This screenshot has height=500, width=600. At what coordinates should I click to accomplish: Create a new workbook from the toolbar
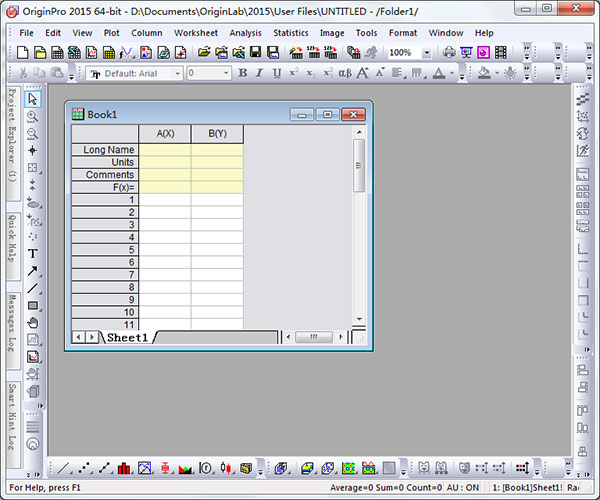click(57, 52)
